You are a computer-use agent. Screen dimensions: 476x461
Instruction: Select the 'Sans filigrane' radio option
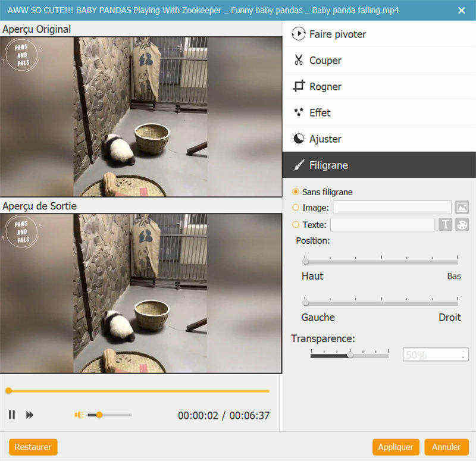[x=296, y=192]
